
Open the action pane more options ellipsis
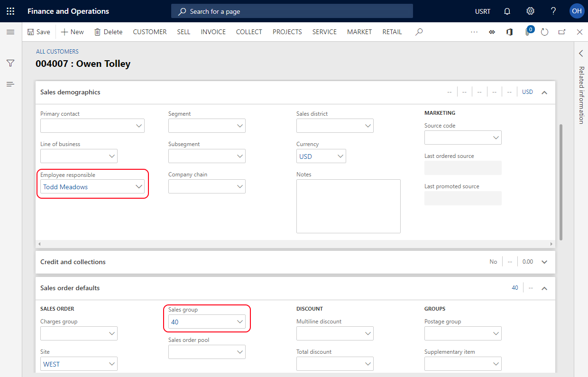pos(474,32)
